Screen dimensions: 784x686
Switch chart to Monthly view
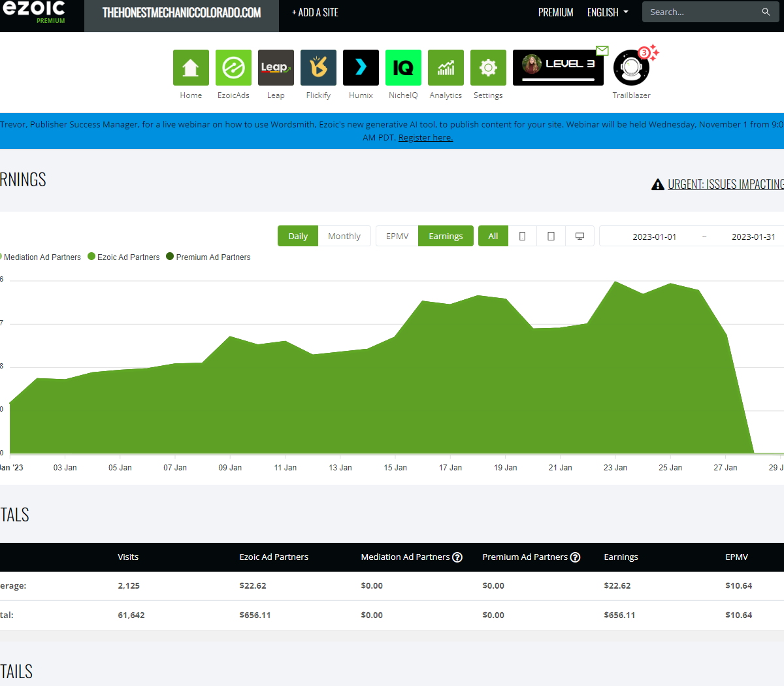(344, 236)
